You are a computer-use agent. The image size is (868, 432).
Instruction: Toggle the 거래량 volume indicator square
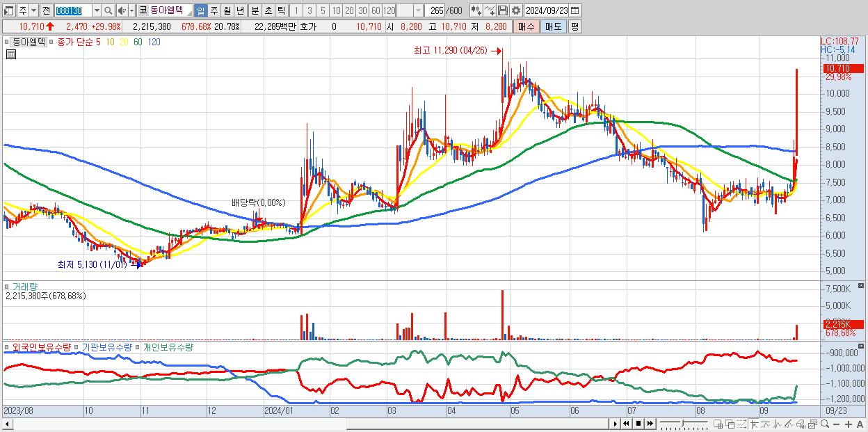8,287
